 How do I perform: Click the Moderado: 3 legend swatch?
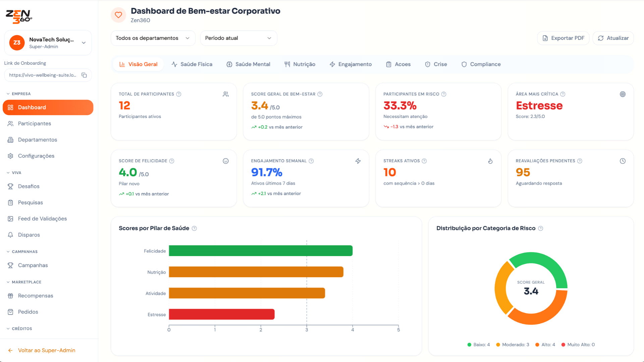coord(498,345)
